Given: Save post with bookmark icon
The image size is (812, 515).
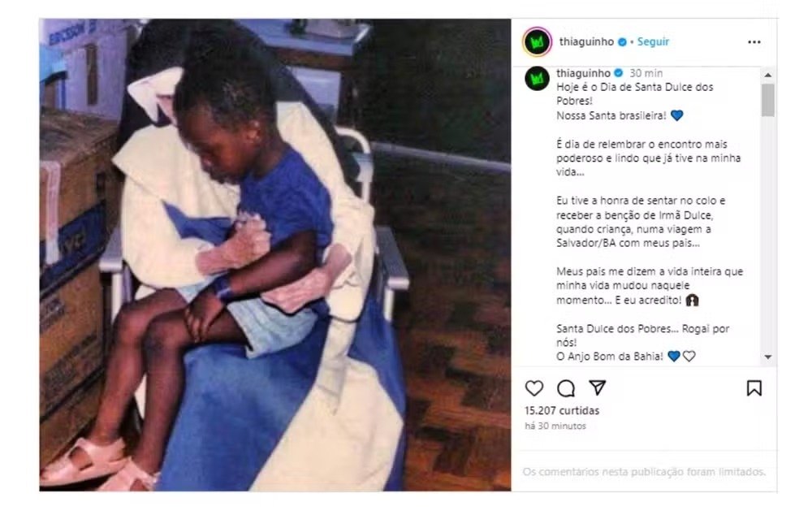Looking at the screenshot, I should [754, 388].
